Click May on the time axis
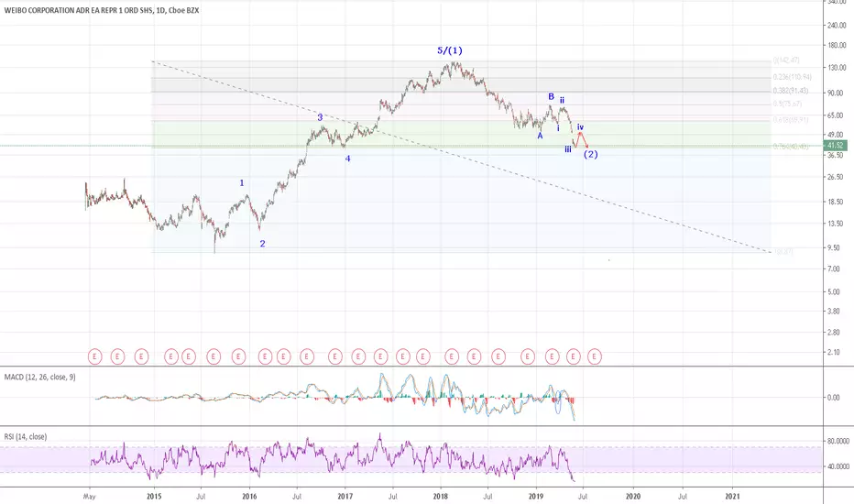The image size is (854, 504). pyautogui.click(x=89, y=497)
